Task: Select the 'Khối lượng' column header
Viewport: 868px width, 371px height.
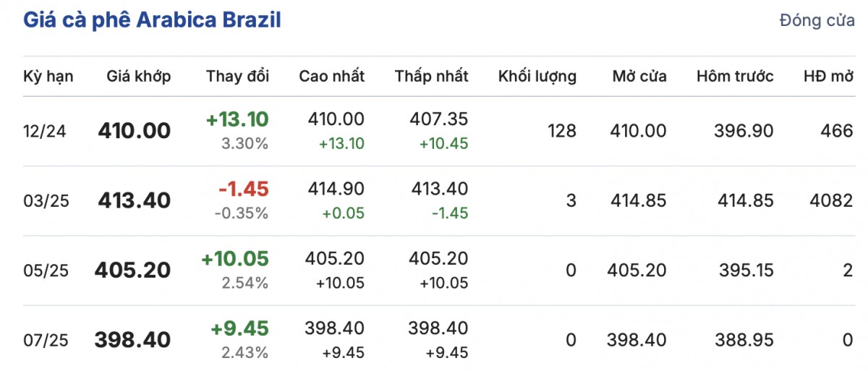Action: 537,76
